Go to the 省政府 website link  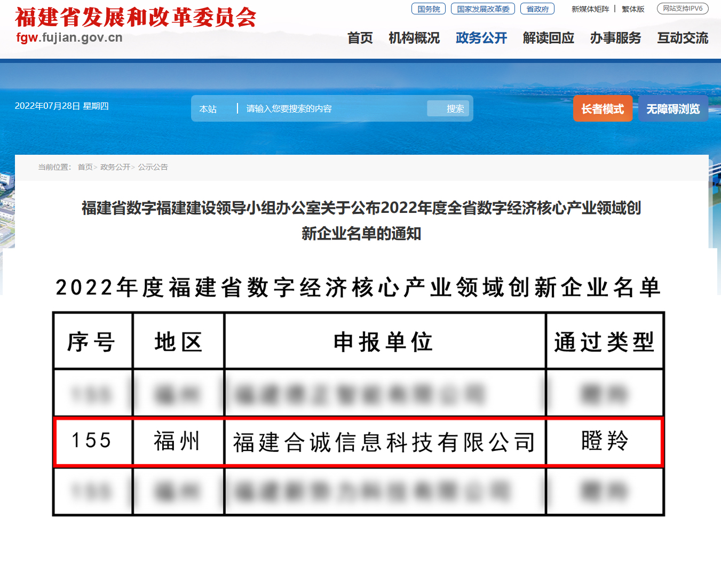click(537, 9)
